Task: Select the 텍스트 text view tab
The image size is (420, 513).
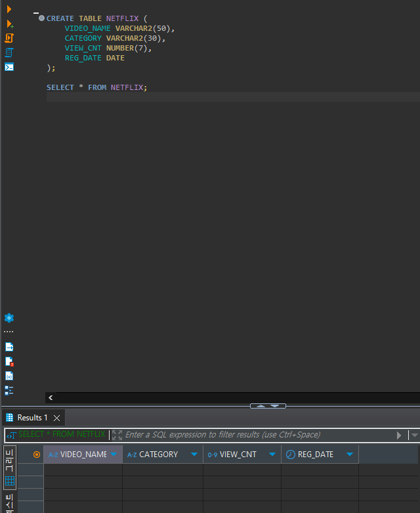Action: tap(9, 502)
